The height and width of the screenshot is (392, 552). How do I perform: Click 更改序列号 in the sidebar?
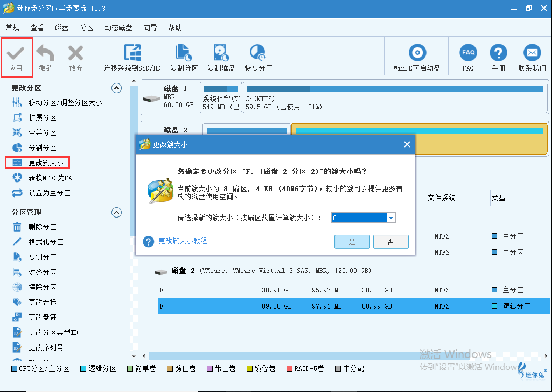pyautogui.click(x=38, y=347)
